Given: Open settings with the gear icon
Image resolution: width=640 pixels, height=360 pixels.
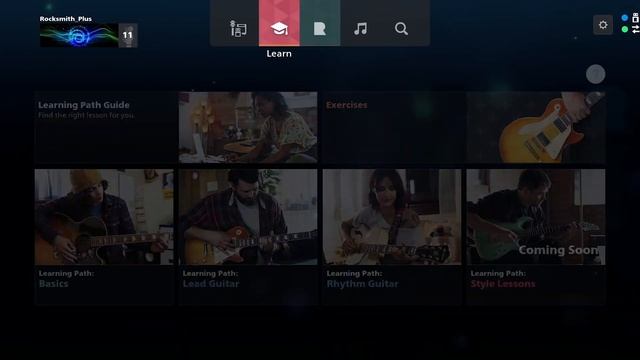Looking at the screenshot, I should tap(603, 25).
